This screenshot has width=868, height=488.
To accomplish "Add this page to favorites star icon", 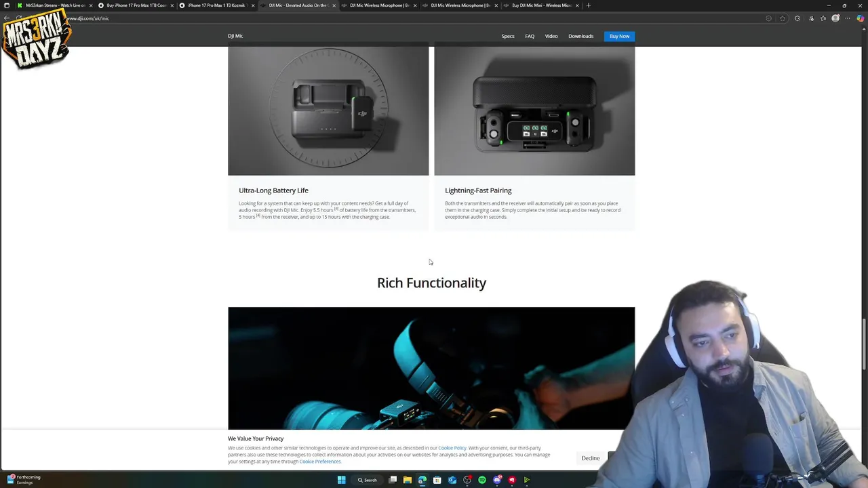I will 783,18.
